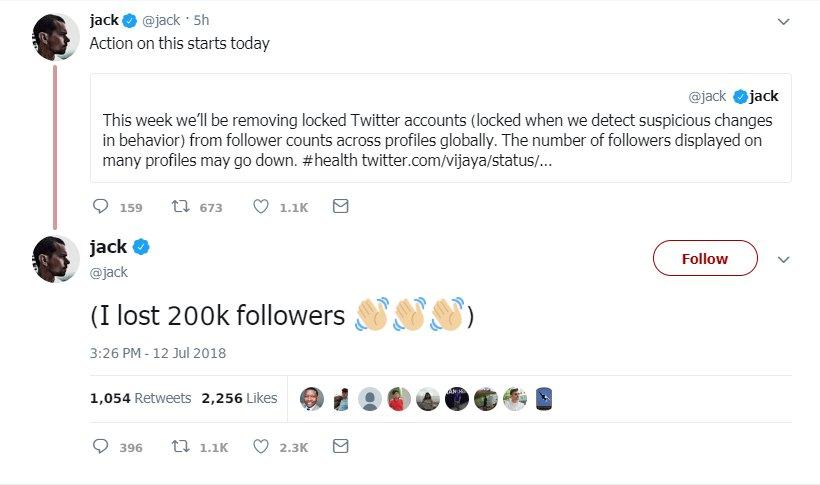The width and height of the screenshot is (820, 485).
Task: Open first liker's avatar in likes row
Action: pos(312,398)
